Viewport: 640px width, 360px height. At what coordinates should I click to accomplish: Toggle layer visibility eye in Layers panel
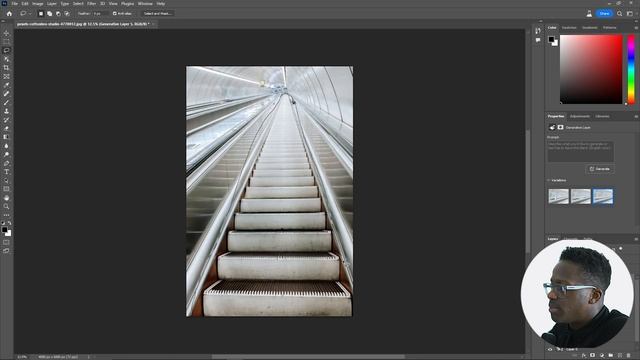pyautogui.click(x=550, y=349)
